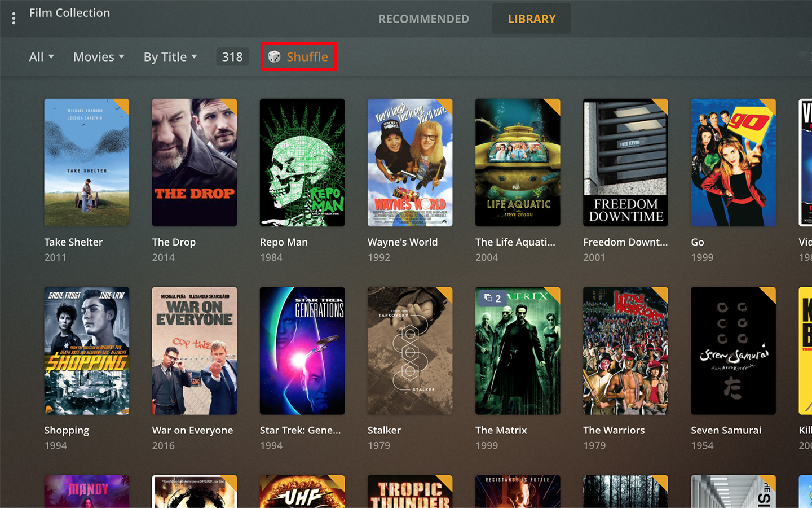
Task: Click The Warriors title link
Action: [614, 430]
